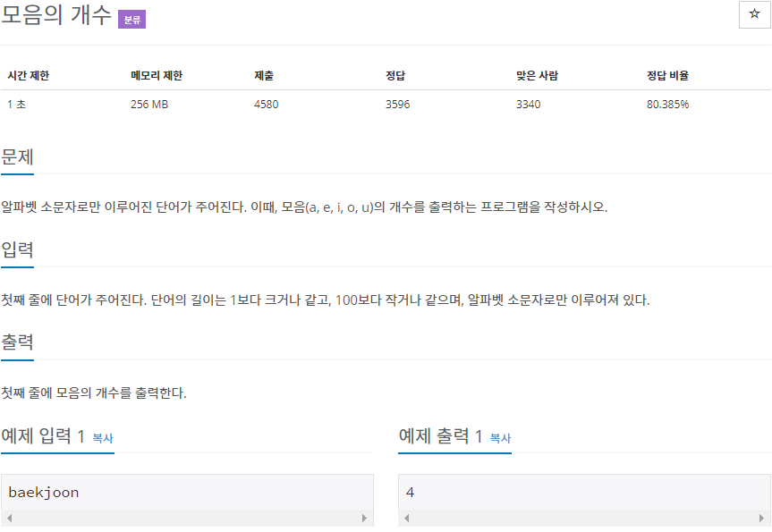
Task: Click the 시간 제한 column header
Action: point(29,76)
